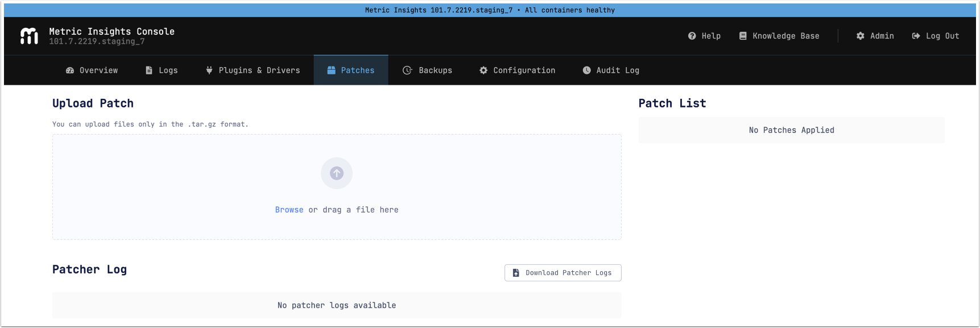Screen dimensions: 980x328
Task: Click the Audit Log clock icon
Action: coord(586,70)
